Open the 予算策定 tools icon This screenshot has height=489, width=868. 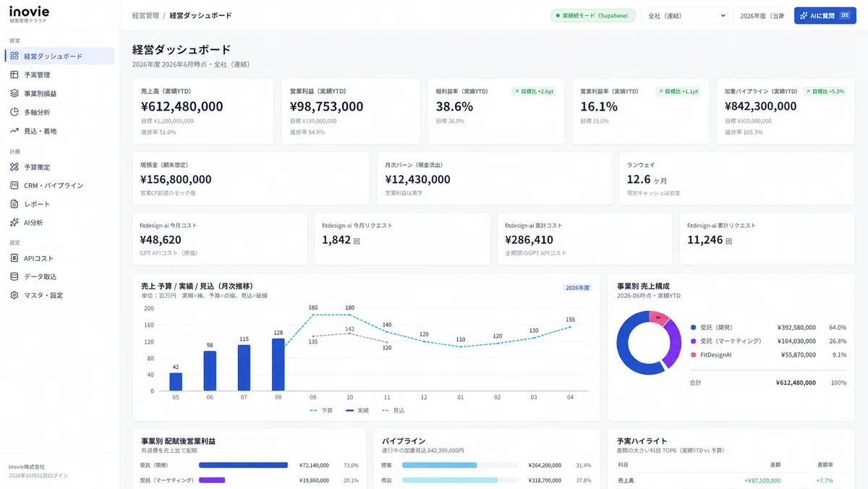[x=14, y=166]
